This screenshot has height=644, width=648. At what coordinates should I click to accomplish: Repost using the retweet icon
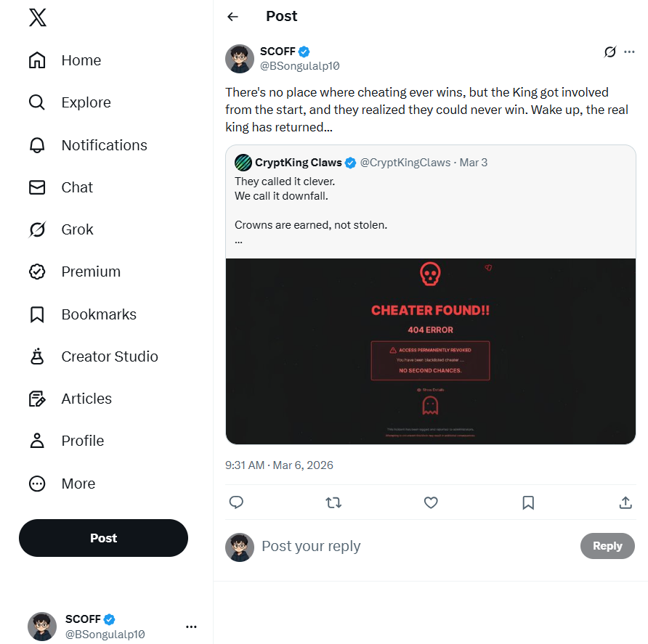333,502
